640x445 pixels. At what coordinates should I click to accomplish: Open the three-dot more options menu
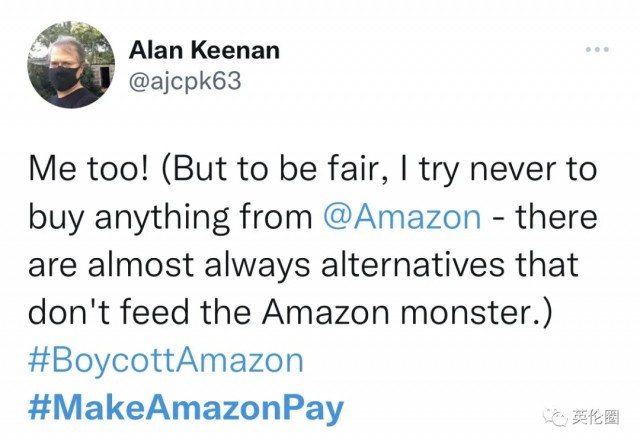click(x=597, y=49)
